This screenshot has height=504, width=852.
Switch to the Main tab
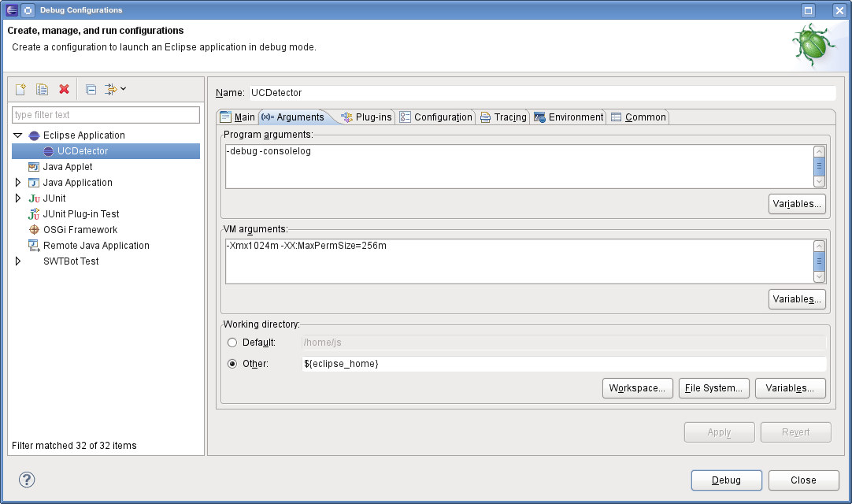238,117
